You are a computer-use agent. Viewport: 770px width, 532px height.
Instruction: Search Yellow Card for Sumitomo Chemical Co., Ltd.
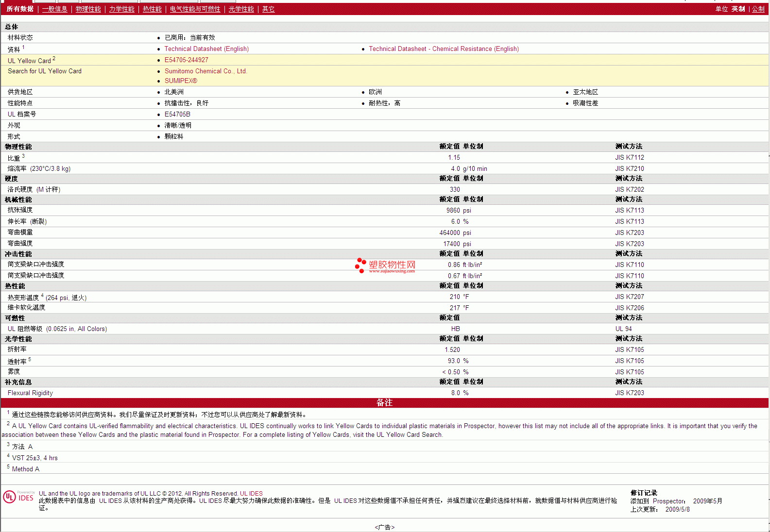[x=205, y=71]
